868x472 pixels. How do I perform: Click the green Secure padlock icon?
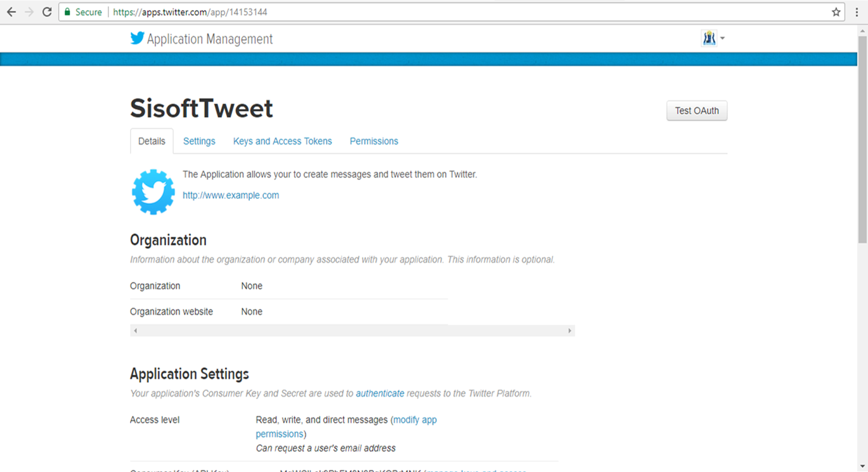[68, 12]
